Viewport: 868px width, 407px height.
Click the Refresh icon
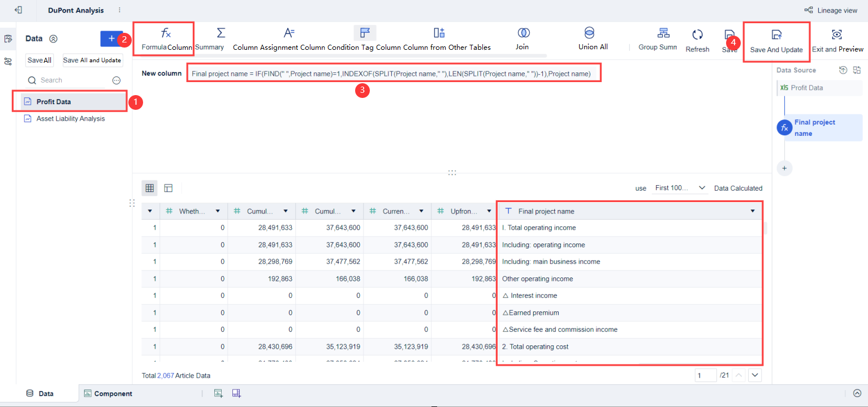point(697,38)
